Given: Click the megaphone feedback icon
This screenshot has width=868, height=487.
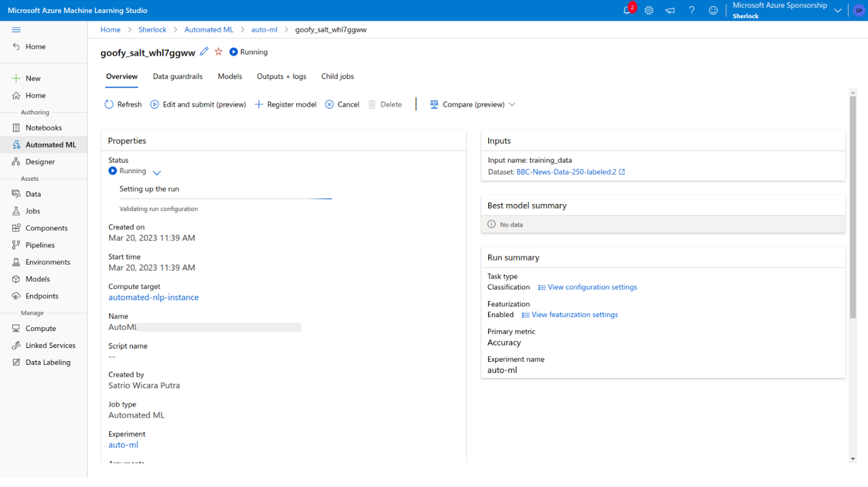Looking at the screenshot, I should coord(670,10).
